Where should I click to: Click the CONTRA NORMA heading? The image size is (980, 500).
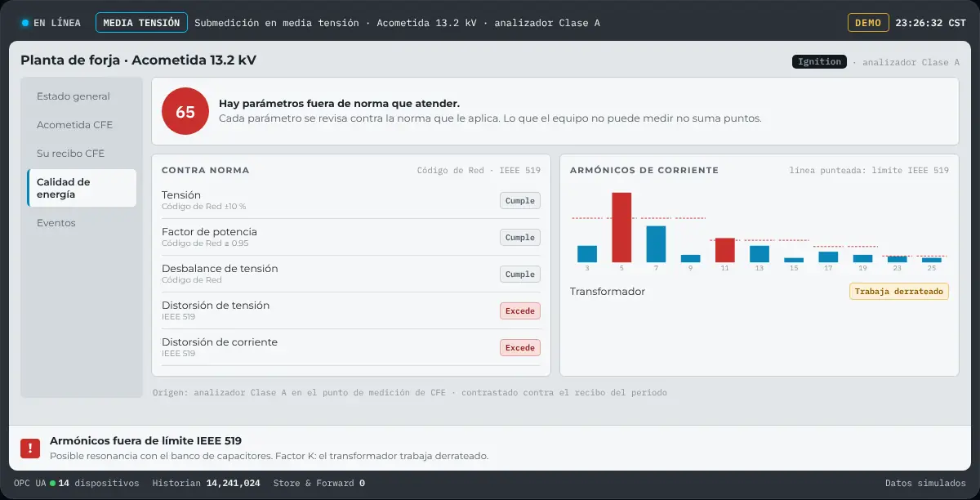click(206, 171)
